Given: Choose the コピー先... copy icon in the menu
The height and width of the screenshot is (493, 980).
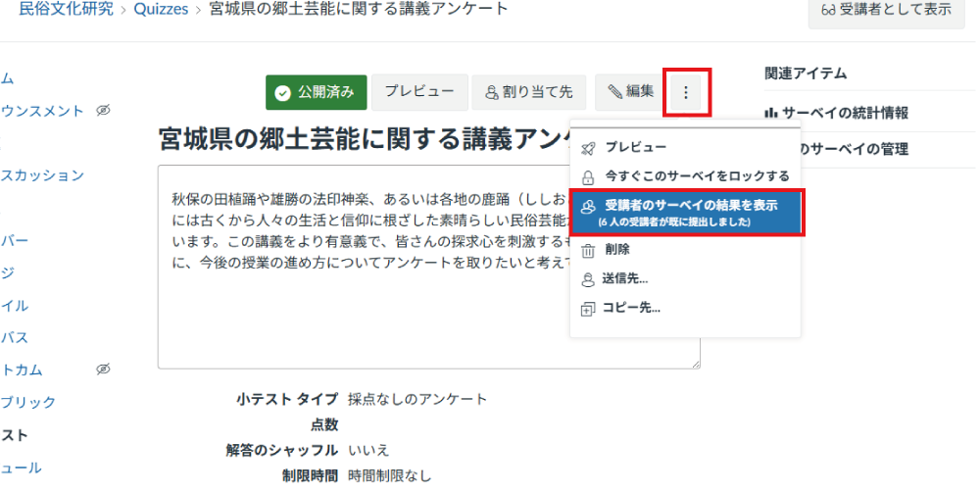Looking at the screenshot, I should (x=588, y=309).
